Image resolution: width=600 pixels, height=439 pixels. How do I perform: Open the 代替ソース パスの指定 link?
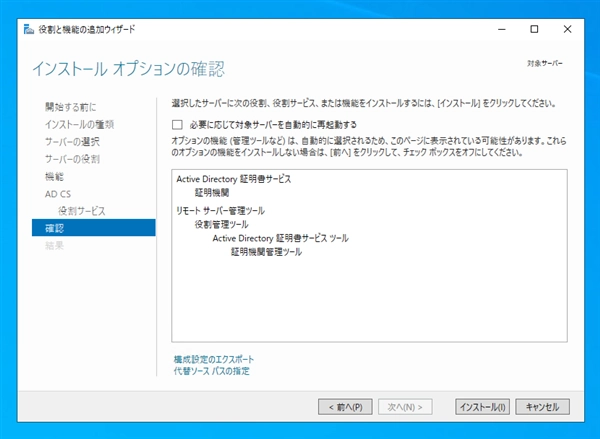click(x=212, y=371)
